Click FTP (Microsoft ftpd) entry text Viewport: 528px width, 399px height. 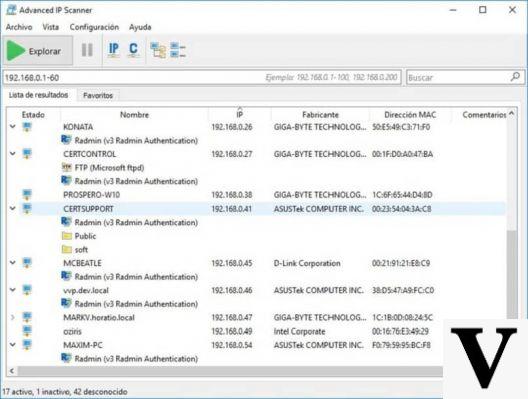point(109,168)
